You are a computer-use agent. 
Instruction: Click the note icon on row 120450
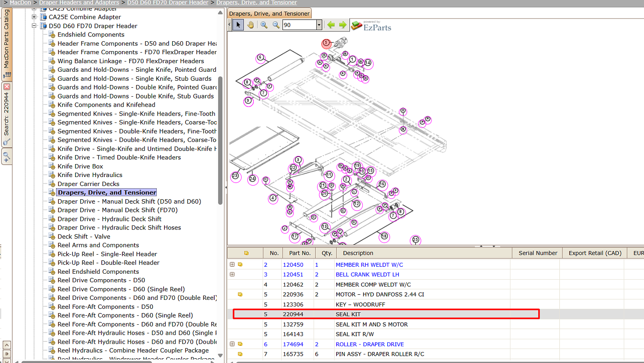[240, 265]
